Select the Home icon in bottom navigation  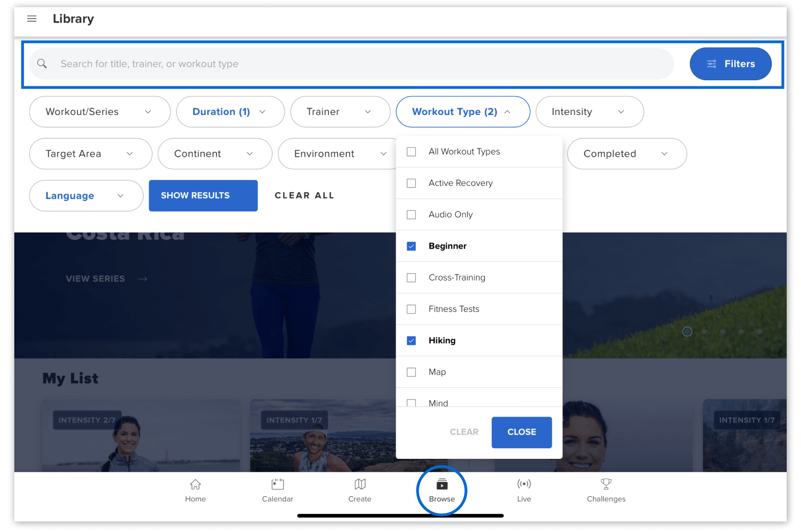(195, 484)
